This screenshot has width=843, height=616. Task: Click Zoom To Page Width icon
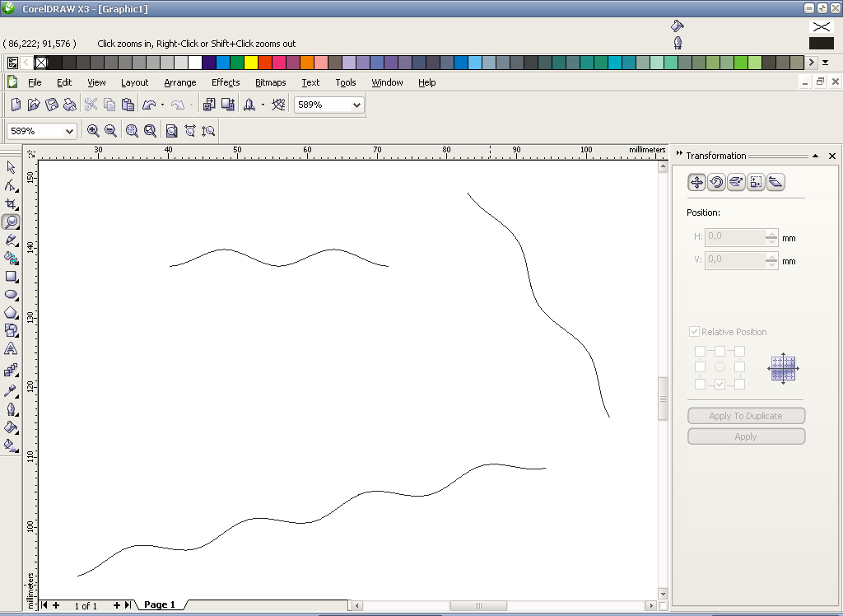point(190,131)
